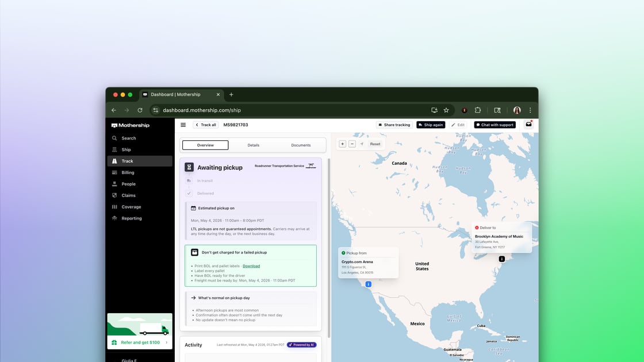Zoom in on the map
Viewport: 644px width, 362px height.
point(343,144)
